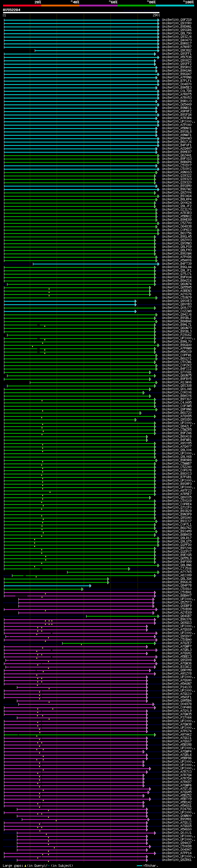The width and height of the screenshot is (197, 868).
Task: Open hit UniRef100_Q9FZG9
Action: 177,20
